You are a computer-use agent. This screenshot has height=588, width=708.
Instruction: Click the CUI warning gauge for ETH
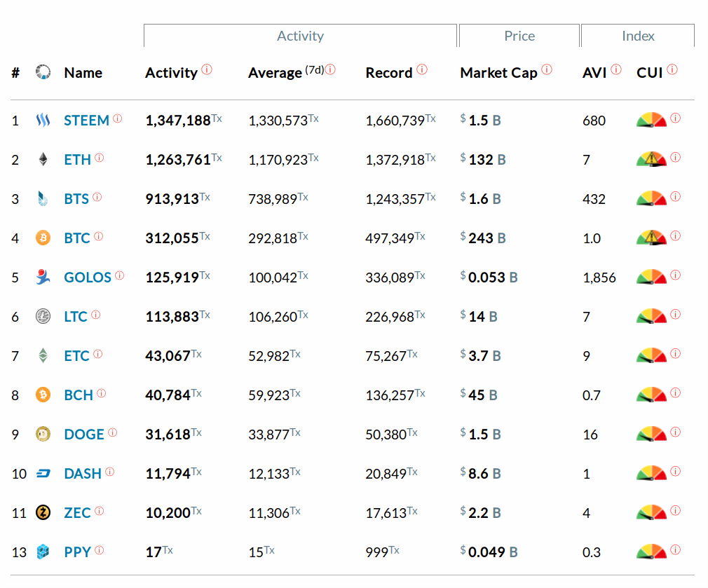[651, 159]
